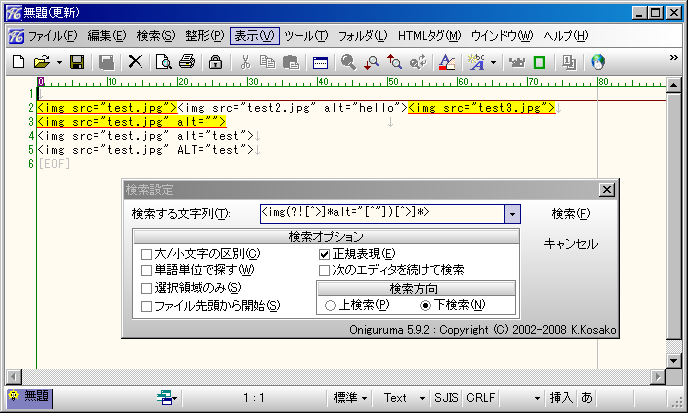Open the ファイル menu
The height and width of the screenshot is (414, 688).
click(52, 36)
